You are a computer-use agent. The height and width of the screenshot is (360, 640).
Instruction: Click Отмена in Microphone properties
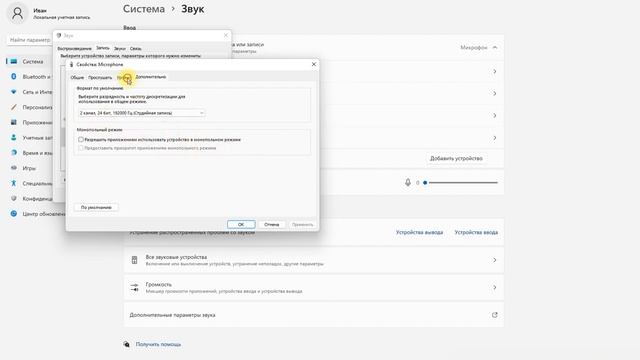pos(271,224)
